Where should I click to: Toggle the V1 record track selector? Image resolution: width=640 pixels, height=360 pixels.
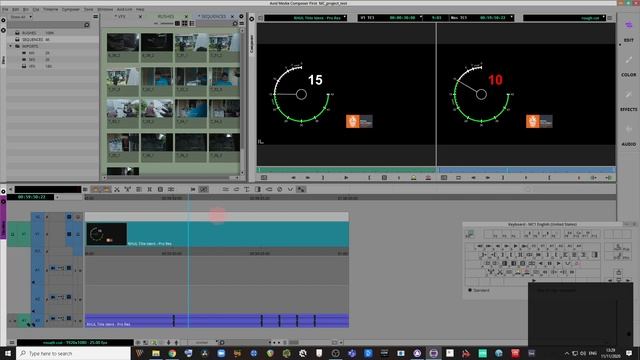point(38,234)
